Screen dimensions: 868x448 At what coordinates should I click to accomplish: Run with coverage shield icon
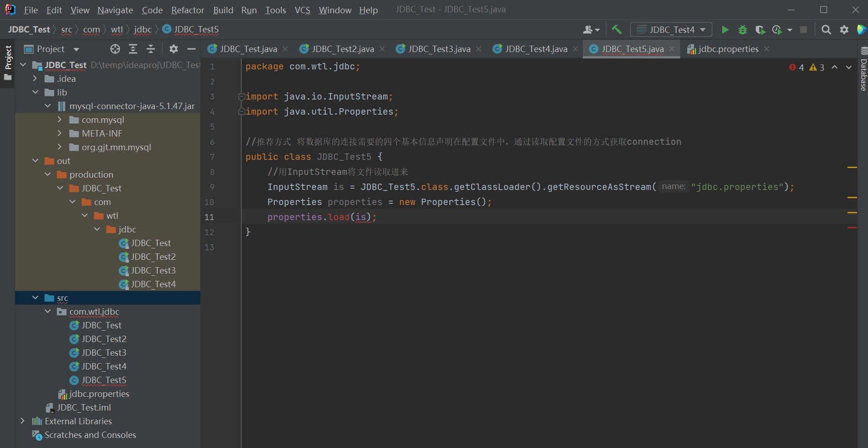[x=760, y=30]
